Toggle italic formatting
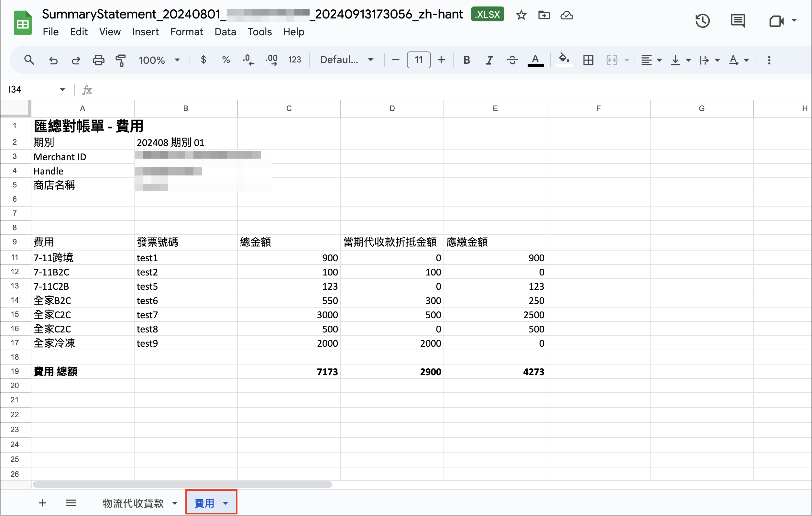Image resolution: width=812 pixels, height=516 pixels. tap(489, 60)
